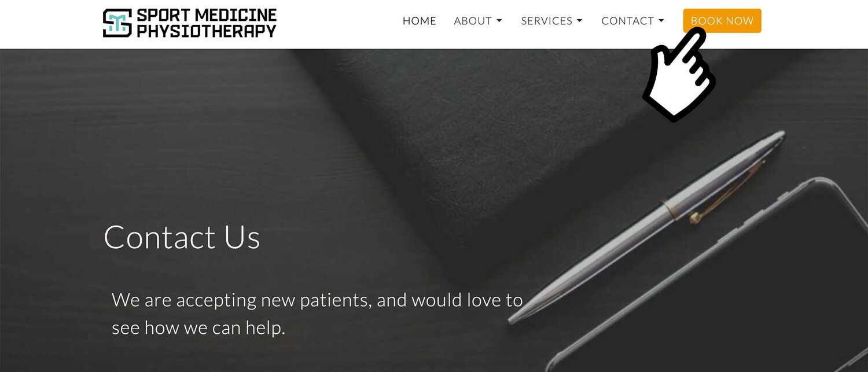Open the SERVICES menu label
The image size is (868, 372).
click(x=547, y=21)
